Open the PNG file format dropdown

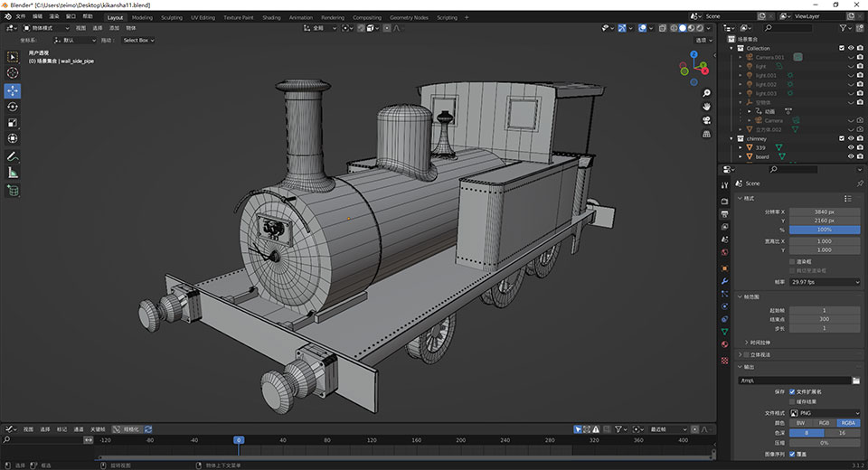(x=825, y=412)
